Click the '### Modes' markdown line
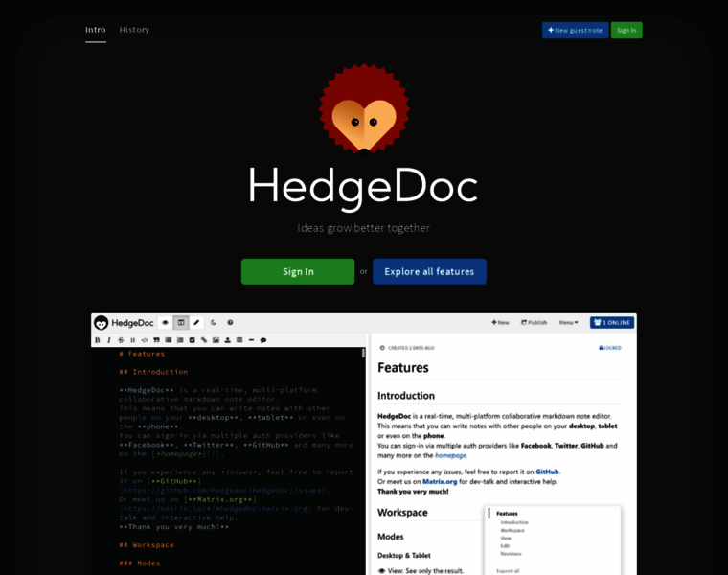This screenshot has width=728, height=575. [139, 563]
